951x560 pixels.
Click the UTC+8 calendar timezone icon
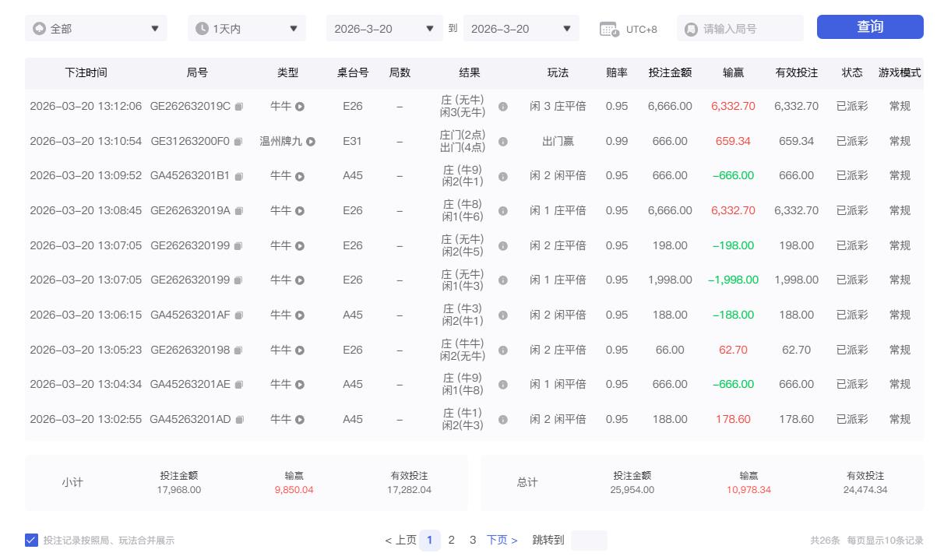609,29
